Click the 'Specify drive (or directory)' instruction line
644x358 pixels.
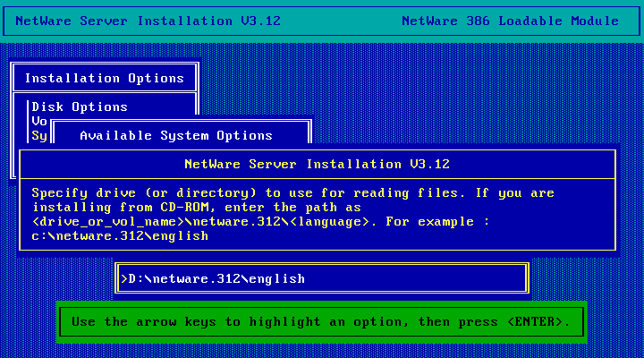coord(292,192)
